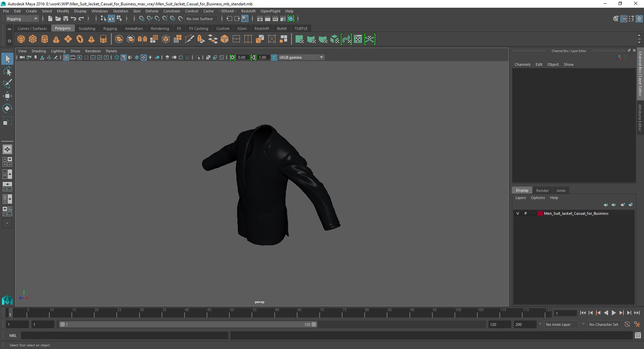Activate the Lasso Select tool
The width and height of the screenshot is (644, 349).
pos(7,71)
